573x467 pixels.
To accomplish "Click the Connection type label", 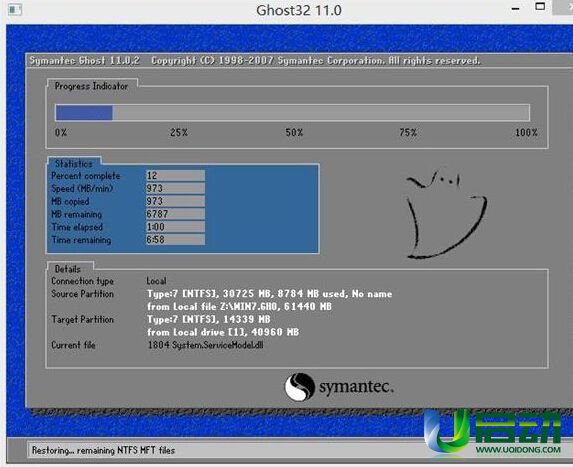I will [82, 281].
